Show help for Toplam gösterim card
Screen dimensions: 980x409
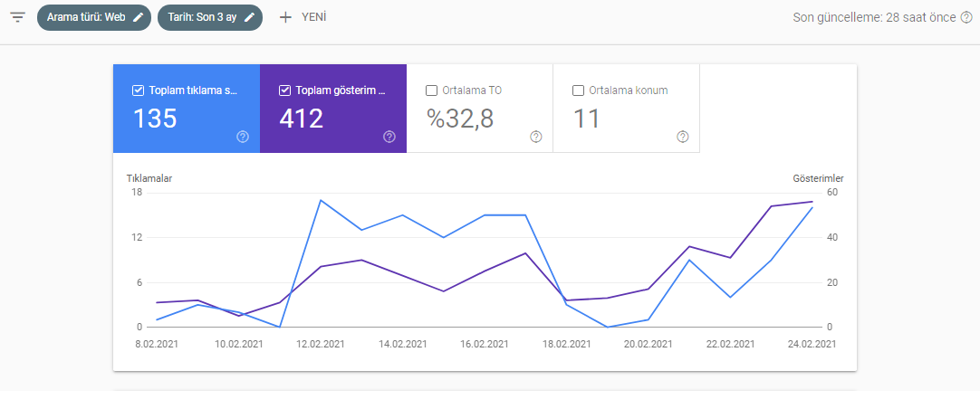point(389,137)
